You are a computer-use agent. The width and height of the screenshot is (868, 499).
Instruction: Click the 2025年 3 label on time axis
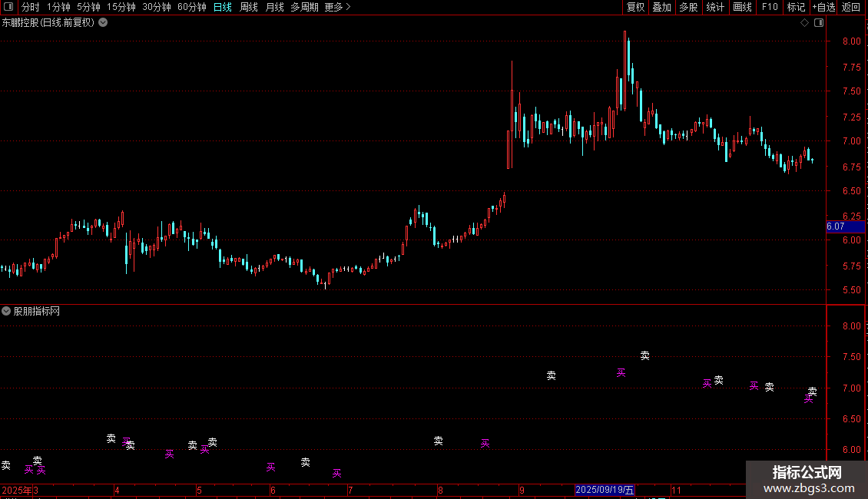20,490
